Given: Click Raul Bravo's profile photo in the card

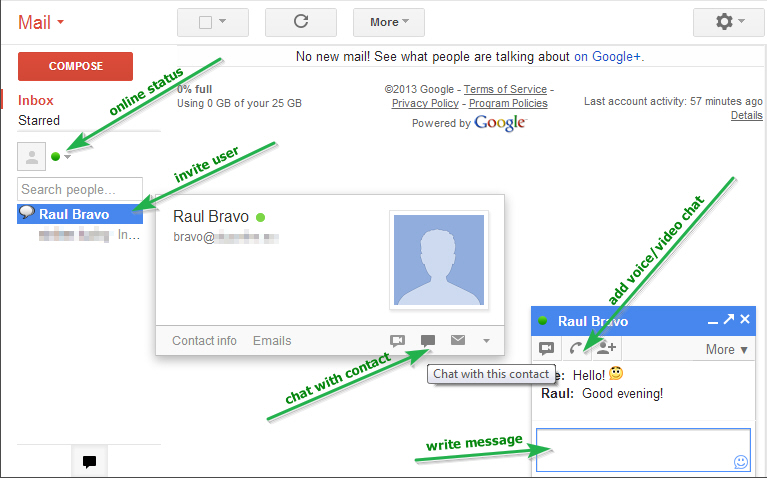Looking at the screenshot, I should coord(439,260).
